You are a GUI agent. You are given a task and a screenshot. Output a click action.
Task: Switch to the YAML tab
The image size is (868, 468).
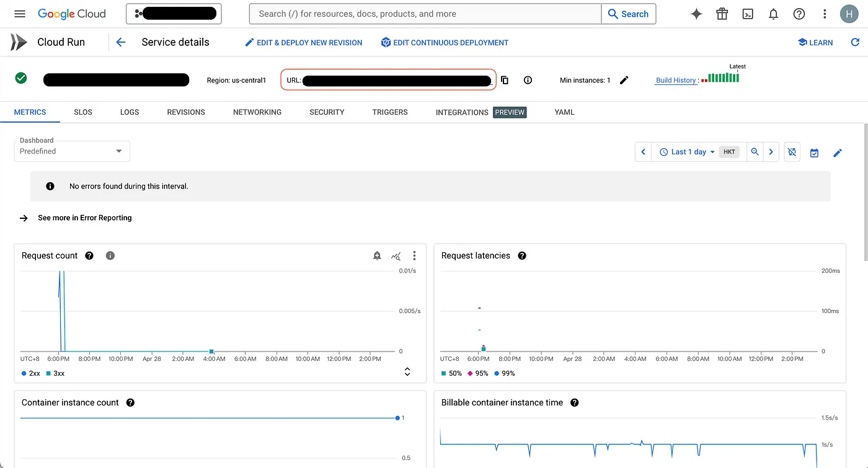pyautogui.click(x=564, y=112)
